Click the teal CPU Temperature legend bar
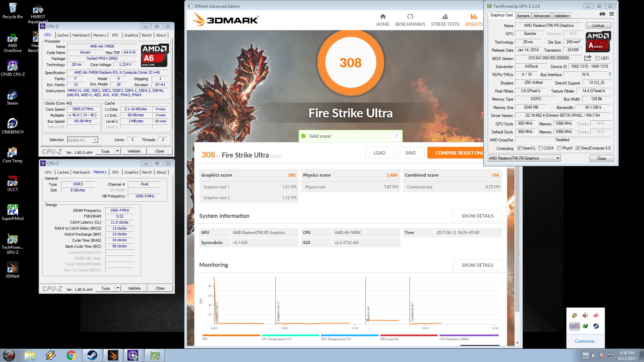644x362 pixels. (x=290, y=335)
